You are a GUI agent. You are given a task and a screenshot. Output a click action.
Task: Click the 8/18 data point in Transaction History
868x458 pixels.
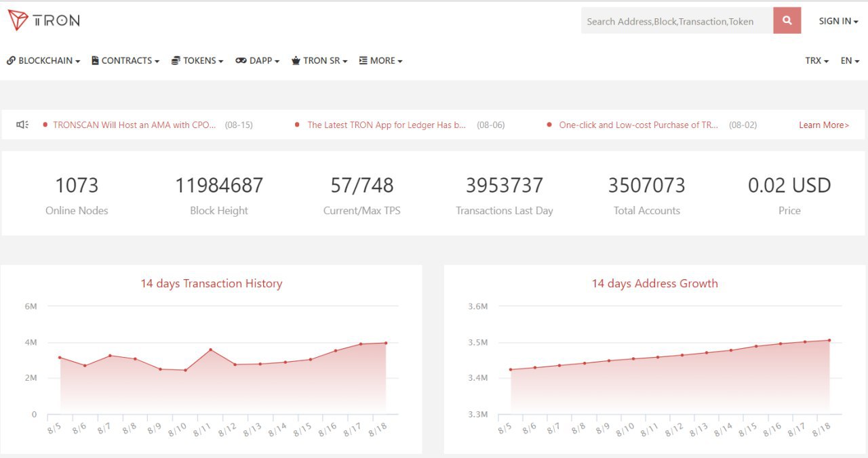click(x=386, y=343)
